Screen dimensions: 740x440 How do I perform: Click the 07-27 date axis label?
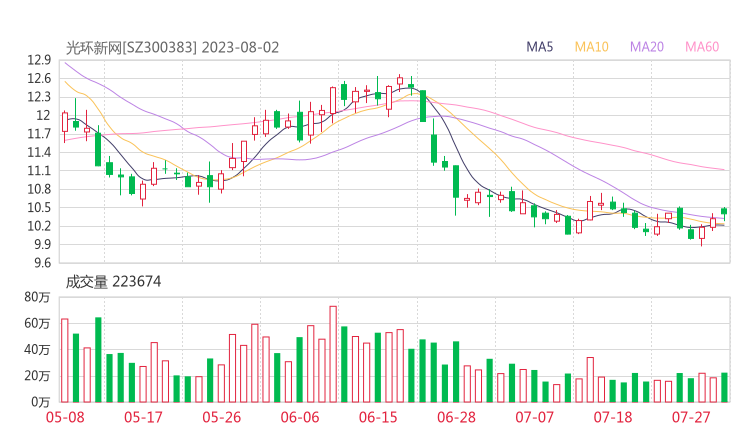pyautogui.click(x=691, y=417)
